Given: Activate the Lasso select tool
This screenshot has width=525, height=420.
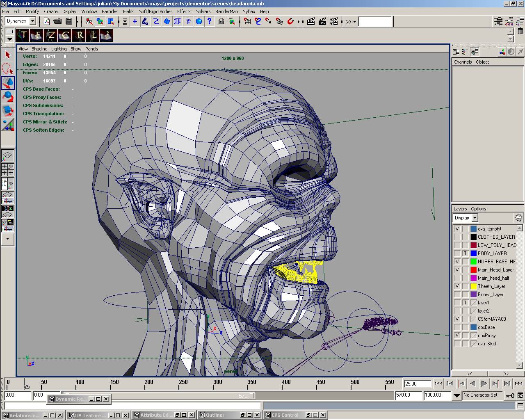Looking at the screenshot, I should tap(8, 68).
